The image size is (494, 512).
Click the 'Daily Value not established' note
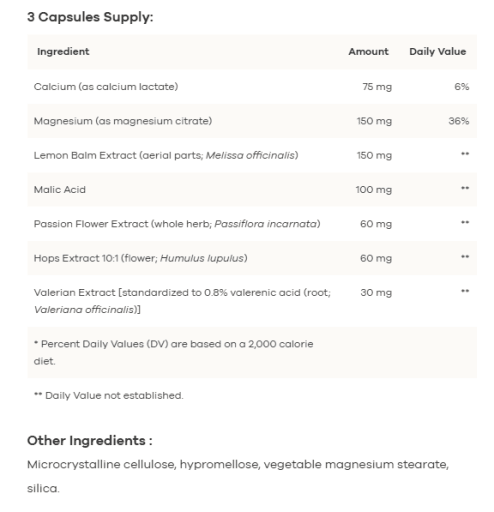coord(109,396)
